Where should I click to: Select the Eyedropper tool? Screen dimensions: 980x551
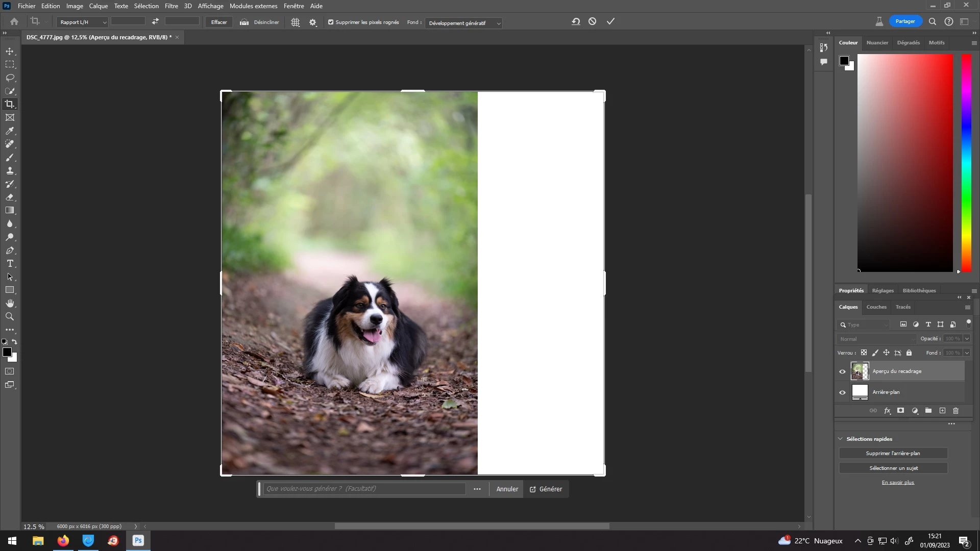10,131
